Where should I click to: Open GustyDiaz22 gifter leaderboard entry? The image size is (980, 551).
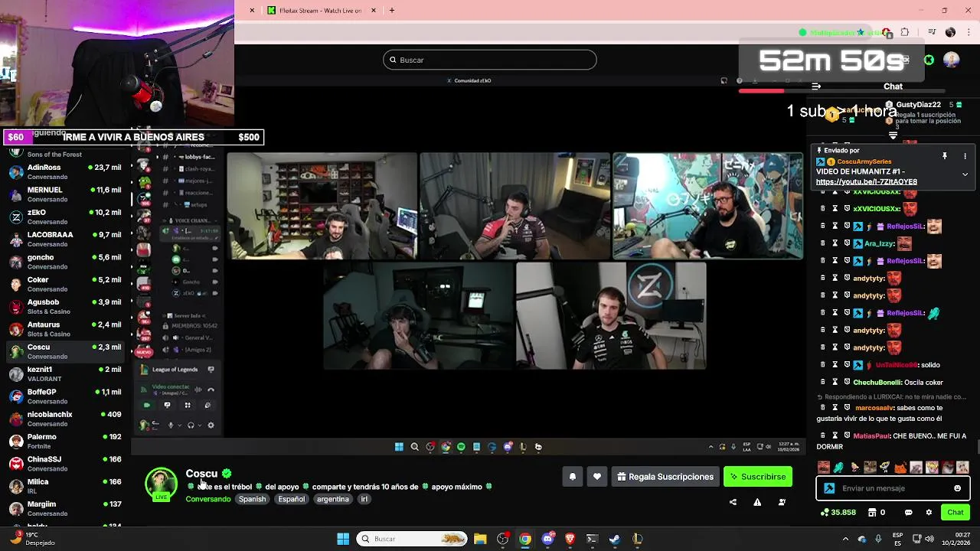tap(925, 105)
